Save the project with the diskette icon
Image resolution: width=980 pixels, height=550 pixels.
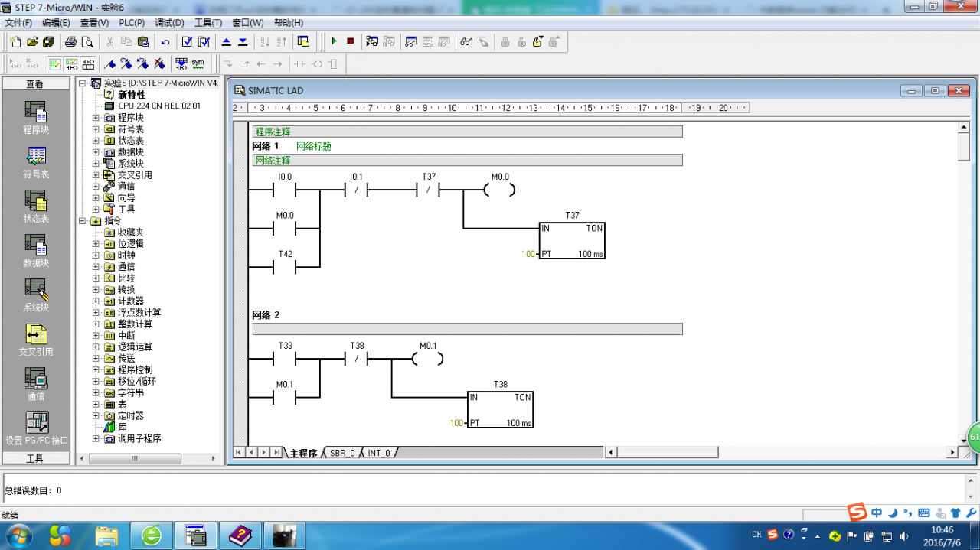[48, 41]
